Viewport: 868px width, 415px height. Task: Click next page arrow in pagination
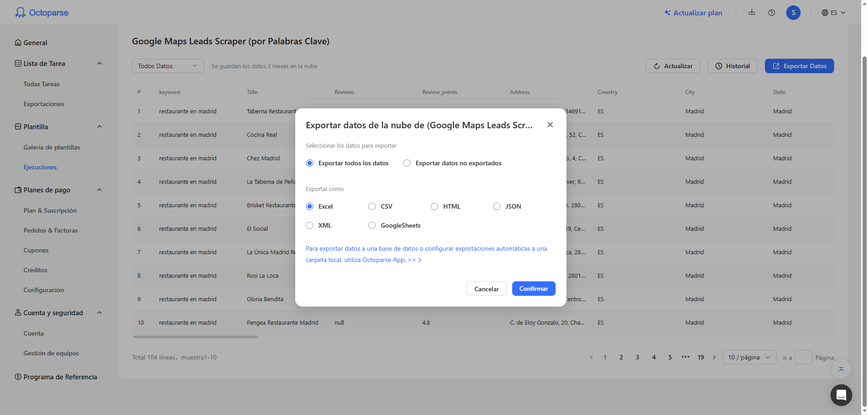coord(714,357)
